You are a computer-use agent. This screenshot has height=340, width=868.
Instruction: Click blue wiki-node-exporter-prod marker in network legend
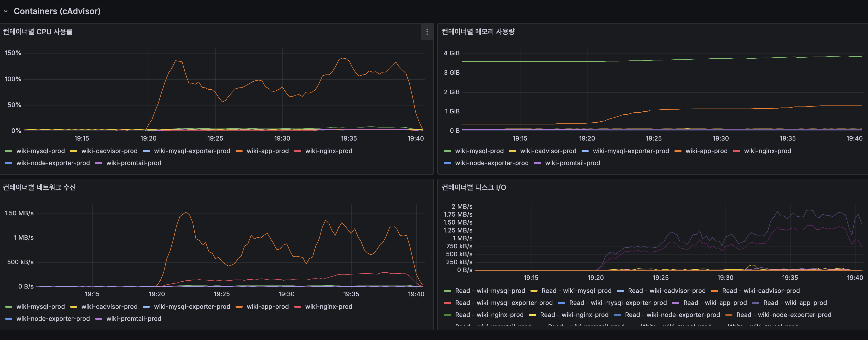click(x=9, y=319)
